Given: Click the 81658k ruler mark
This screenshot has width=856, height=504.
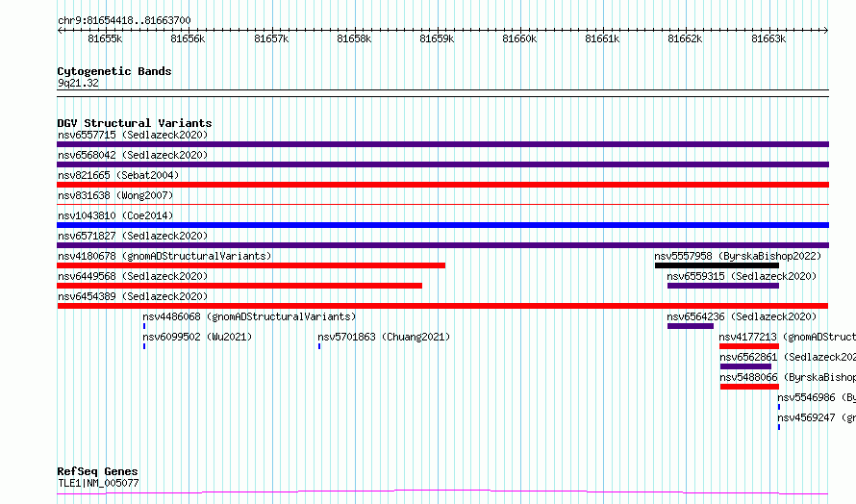Looking at the screenshot, I should click(x=354, y=38).
